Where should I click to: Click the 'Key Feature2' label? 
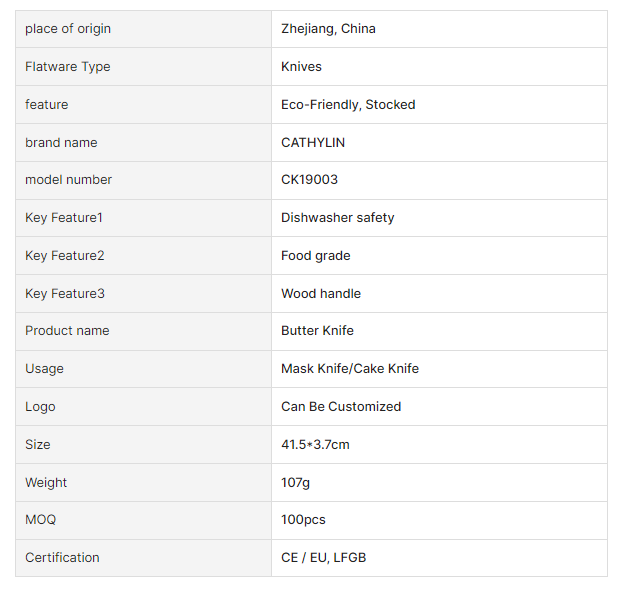[x=65, y=256]
